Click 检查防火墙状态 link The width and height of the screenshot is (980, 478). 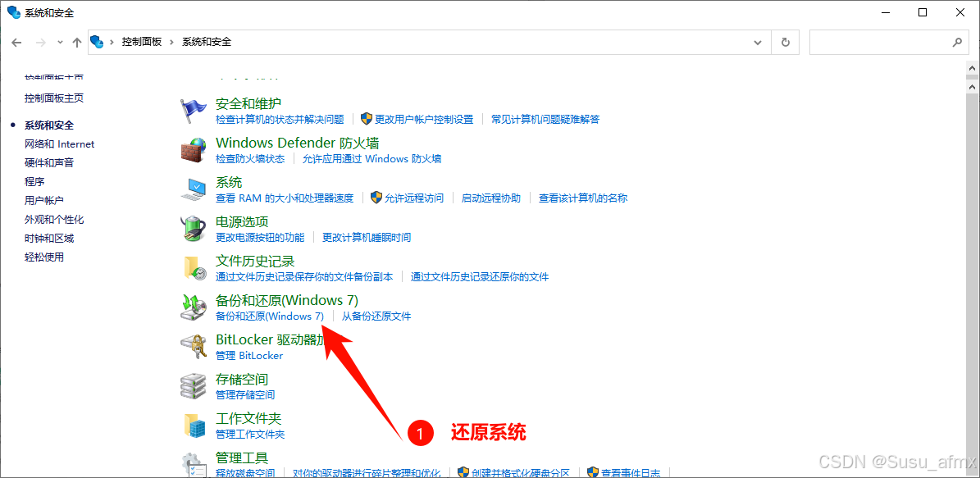(250, 159)
